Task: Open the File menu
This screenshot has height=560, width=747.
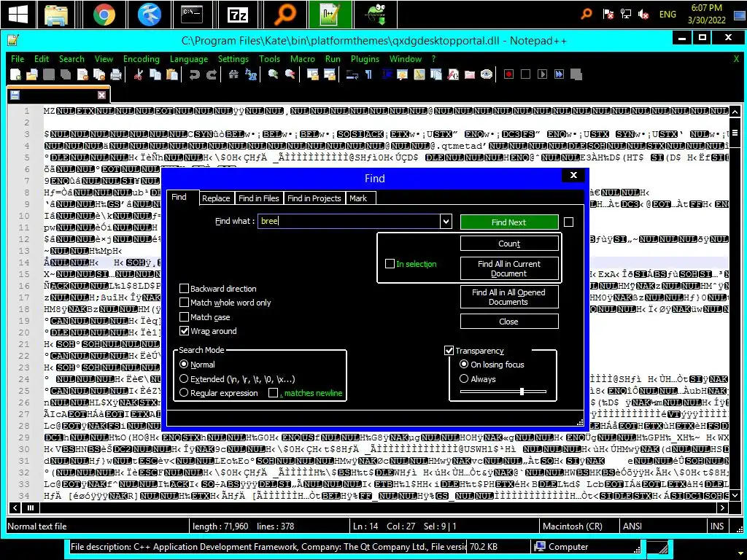Action: tap(18, 59)
